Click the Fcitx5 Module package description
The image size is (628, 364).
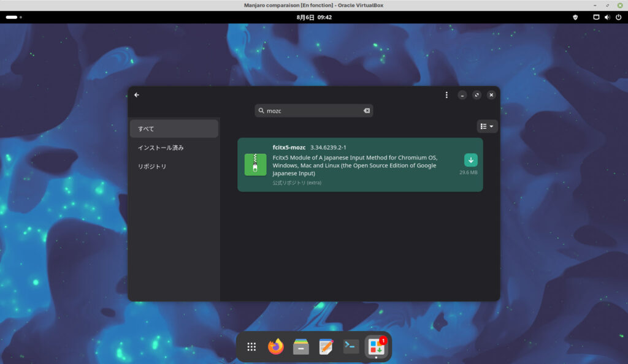[x=355, y=165]
